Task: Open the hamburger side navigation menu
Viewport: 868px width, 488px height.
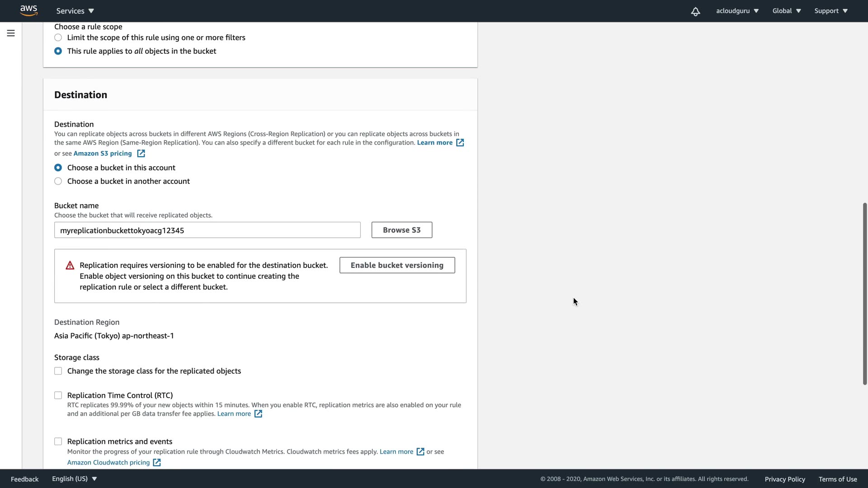Action: (x=11, y=33)
